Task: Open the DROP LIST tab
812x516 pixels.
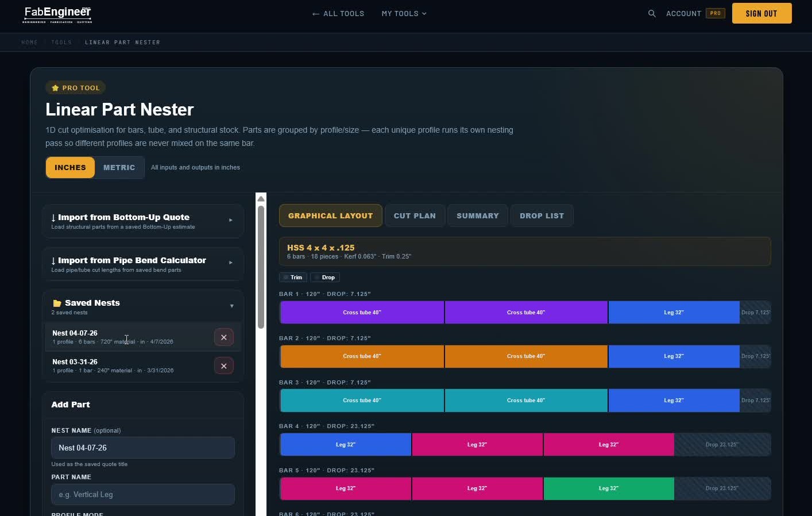Action: pyautogui.click(x=542, y=215)
